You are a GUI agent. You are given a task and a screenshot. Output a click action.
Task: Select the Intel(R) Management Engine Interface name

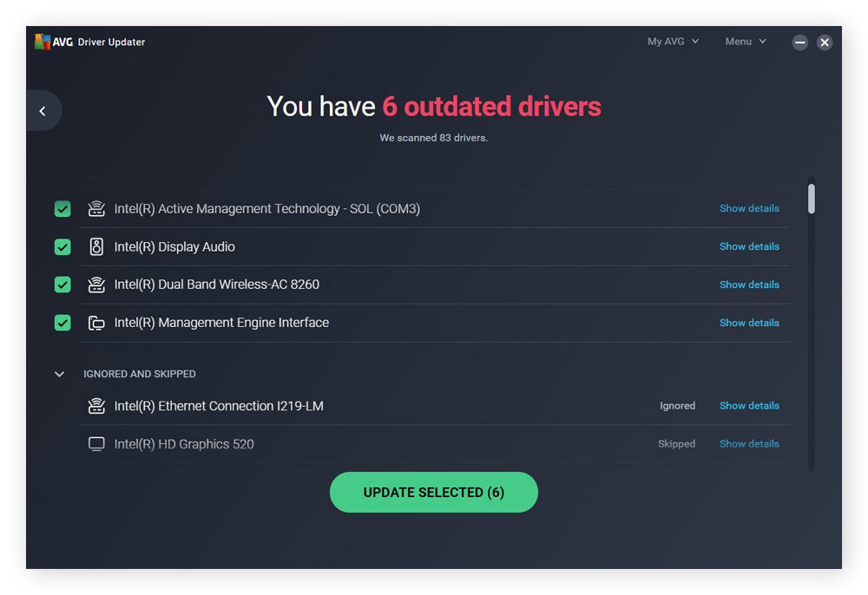point(221,323)
